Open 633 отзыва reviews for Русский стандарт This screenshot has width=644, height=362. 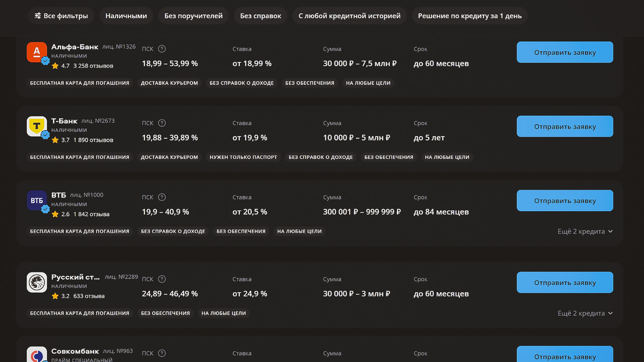tap(89, 296)
